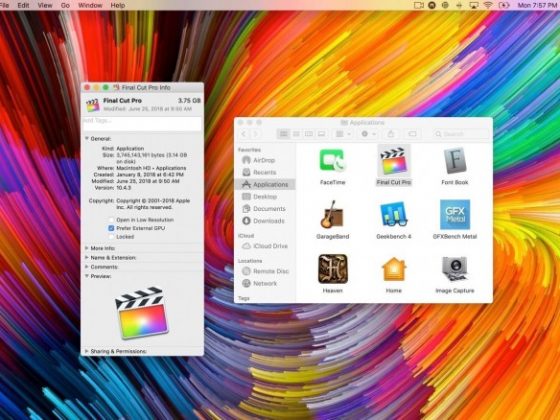The image size is (560, 420).
Task: Expand the More Info section
Action: tap(87, 248)
